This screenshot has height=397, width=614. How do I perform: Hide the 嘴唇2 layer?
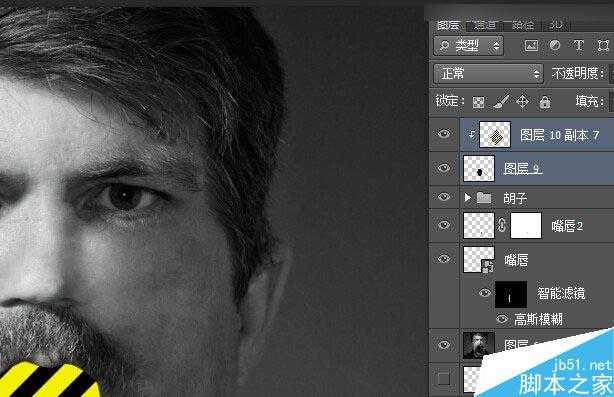444,225
